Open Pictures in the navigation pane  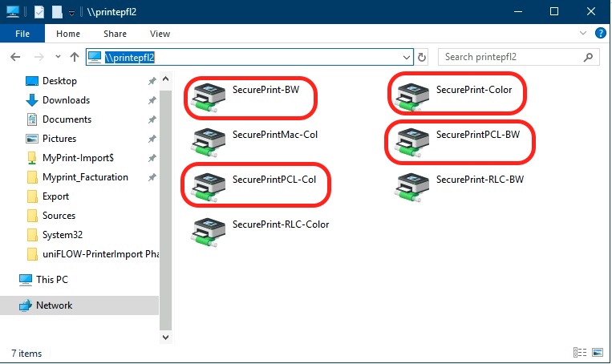point(59,139)
